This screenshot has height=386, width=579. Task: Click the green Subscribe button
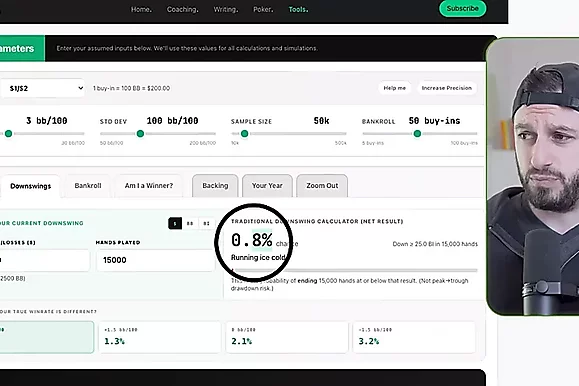462,8
